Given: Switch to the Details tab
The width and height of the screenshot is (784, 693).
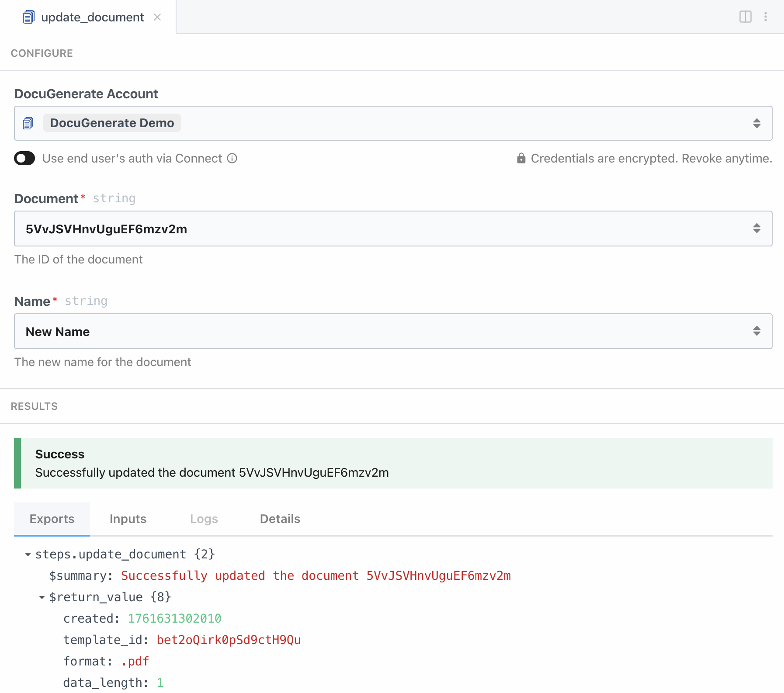Looking at the screenshot, I should pos(280,519).
